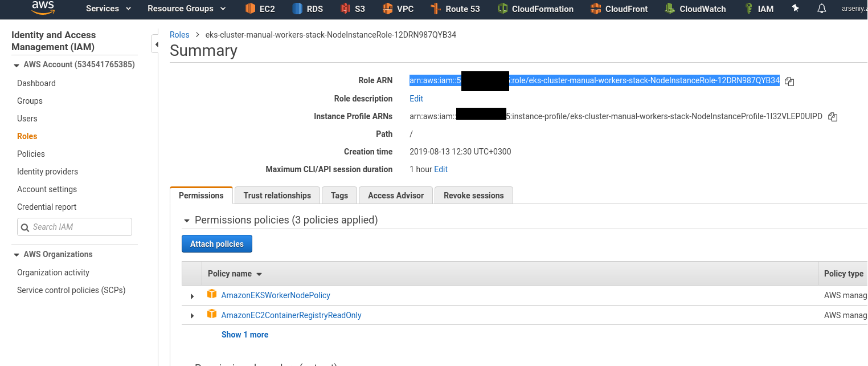Click the Summary page heading

pyautogui.click(x=203, y=51)
